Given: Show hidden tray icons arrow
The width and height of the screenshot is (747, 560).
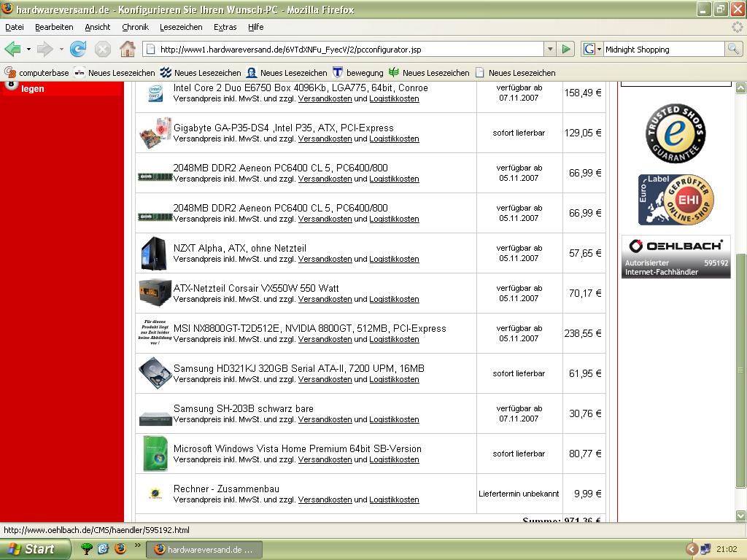Looking at the screenshot, I should (692, 550).
